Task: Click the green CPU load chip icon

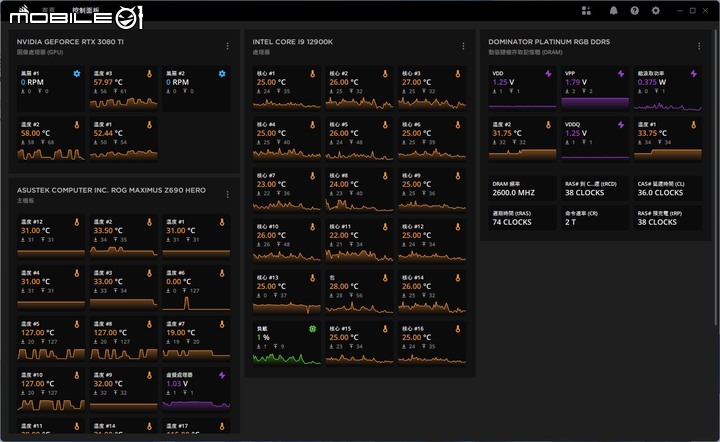Action: point(313,329)
